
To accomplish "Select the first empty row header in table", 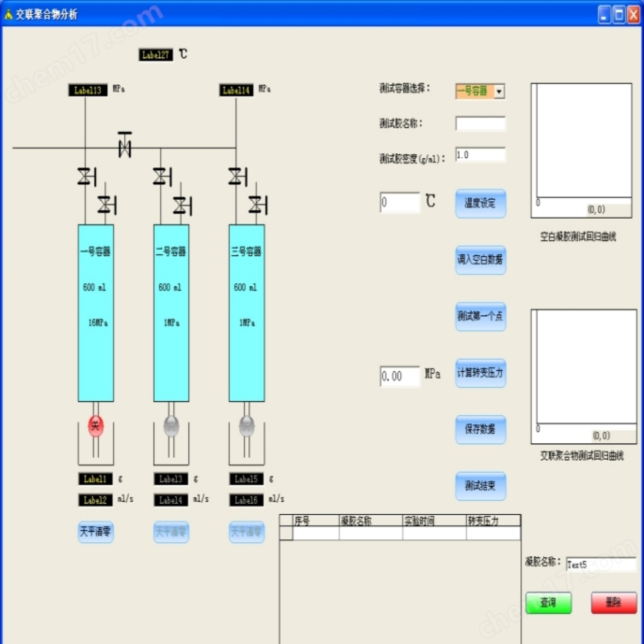I will 286,533.
